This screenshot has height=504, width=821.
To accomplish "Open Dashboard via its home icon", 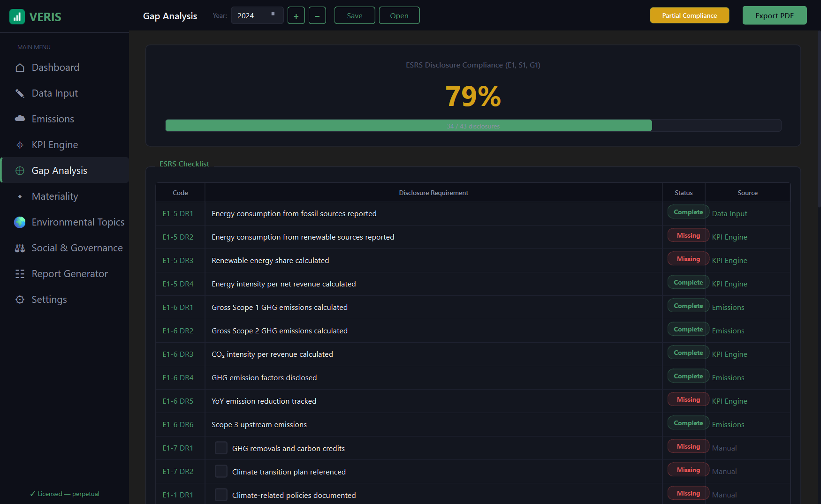I will [20, 68].
